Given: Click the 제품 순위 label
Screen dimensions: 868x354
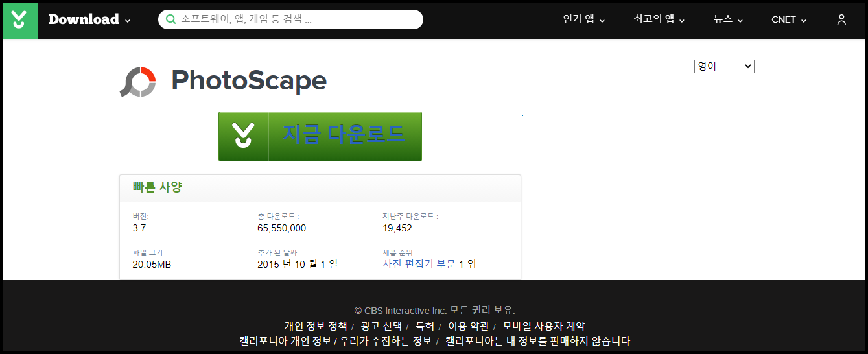Looking at the screenshot, I should (x=399, y=253).
